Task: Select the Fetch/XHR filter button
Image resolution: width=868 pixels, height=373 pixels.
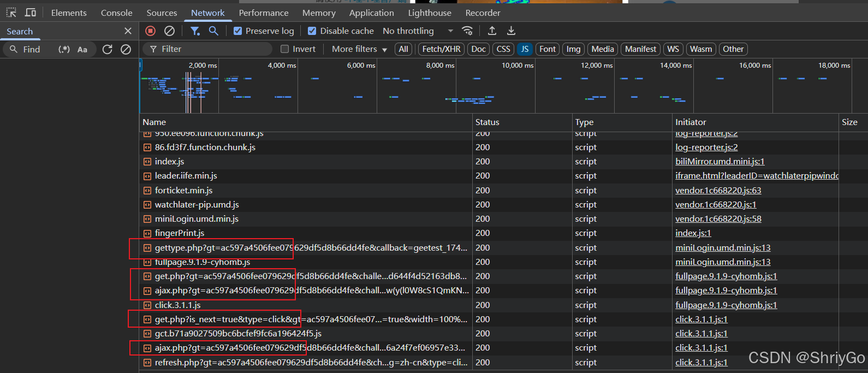Action: click(441, 49)
